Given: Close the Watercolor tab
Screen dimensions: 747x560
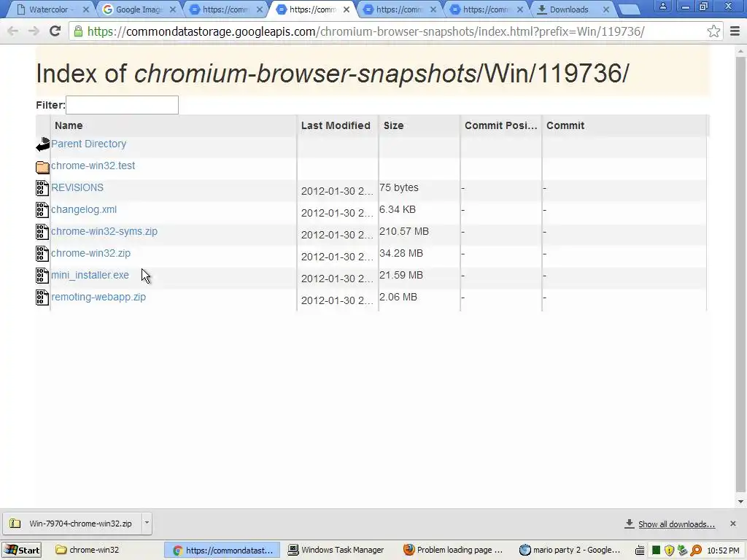Looking at the screenshot, I should click(86, 9).
